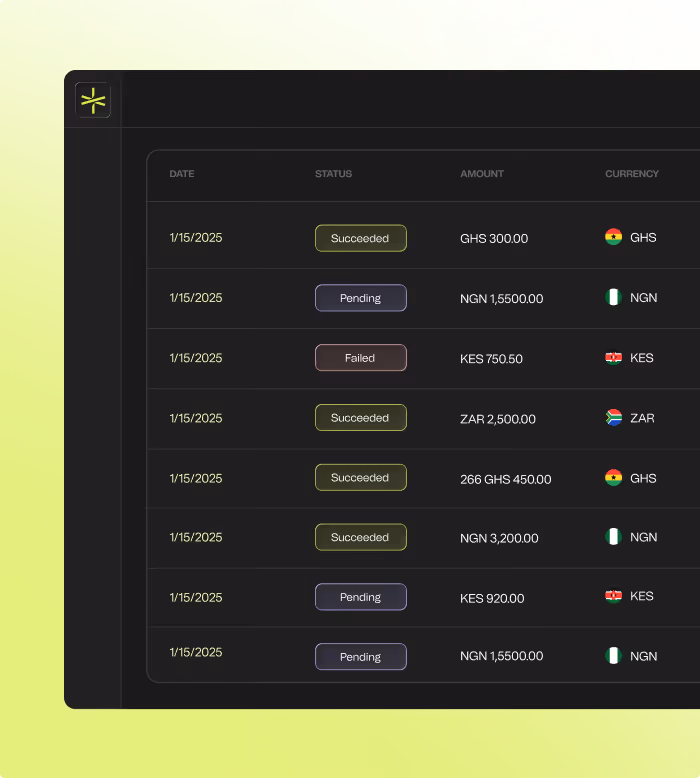Select the amount NGN 3,200.00

tap(499, 538)
